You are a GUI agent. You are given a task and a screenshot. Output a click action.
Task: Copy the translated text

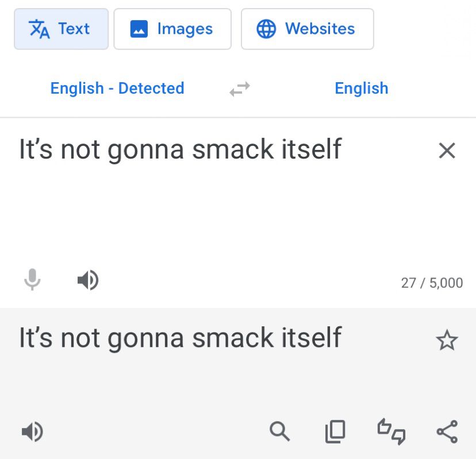pos(335,431)
